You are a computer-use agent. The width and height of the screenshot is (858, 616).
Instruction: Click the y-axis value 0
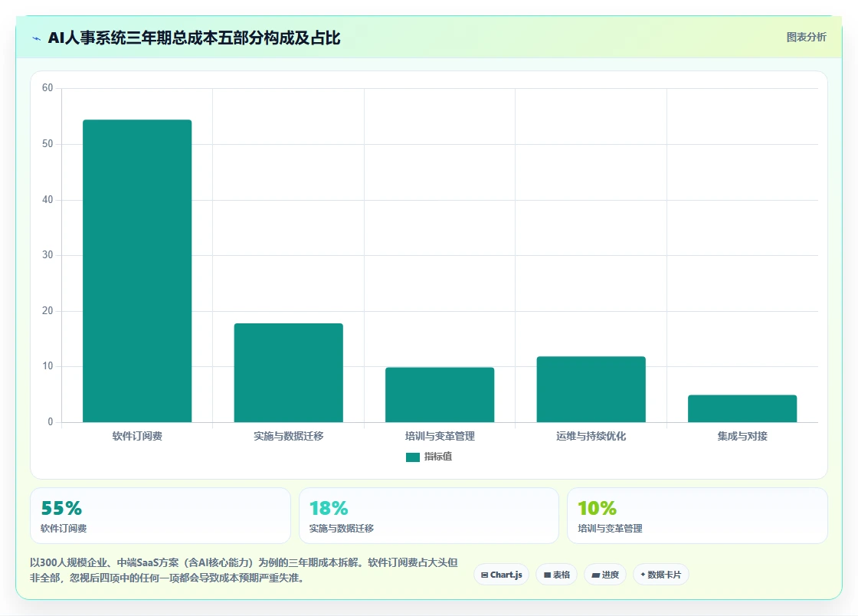[51, 422]
